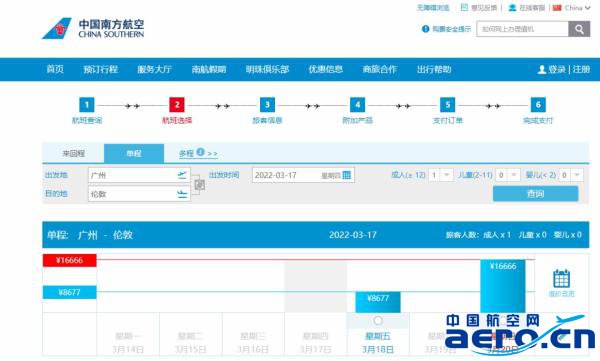Click the red step 2 box
Viewport: 600px width, 361px height.
coord(177,105)
